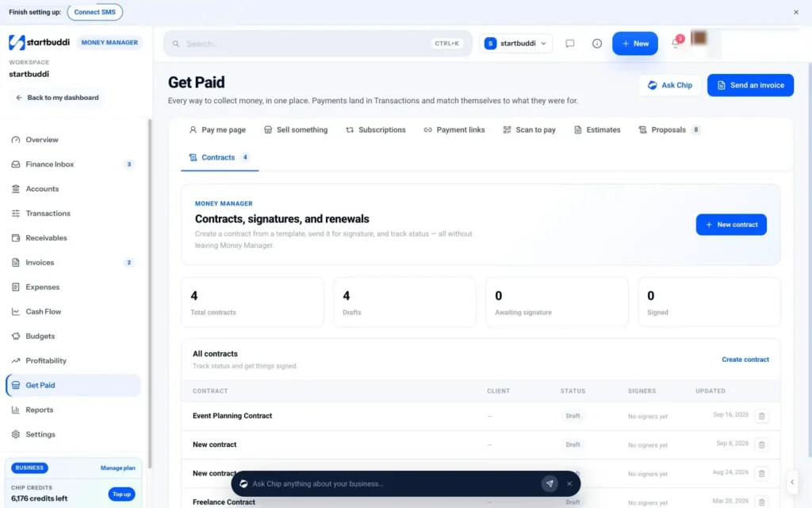
Task: Click the Manage plan link
Action: point(117,468)
